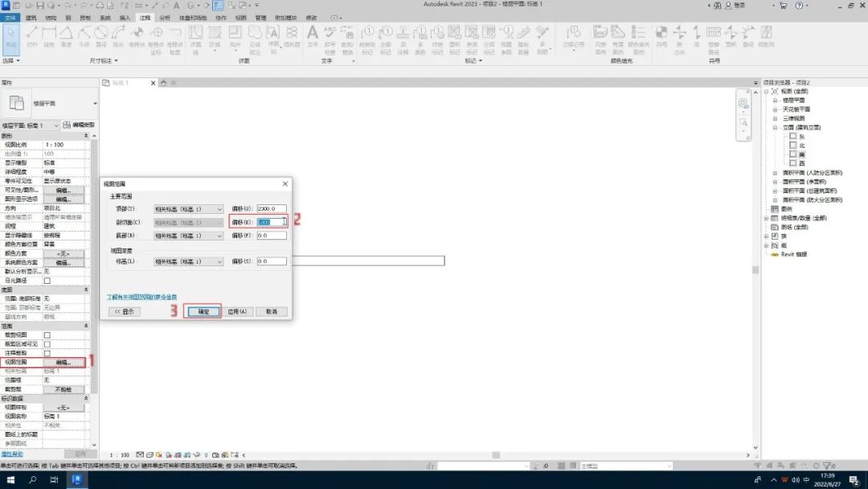The image size is (868, 489).
Task: Toggle the 裁剪区域可见 checkbox
Action: [47, 344]
